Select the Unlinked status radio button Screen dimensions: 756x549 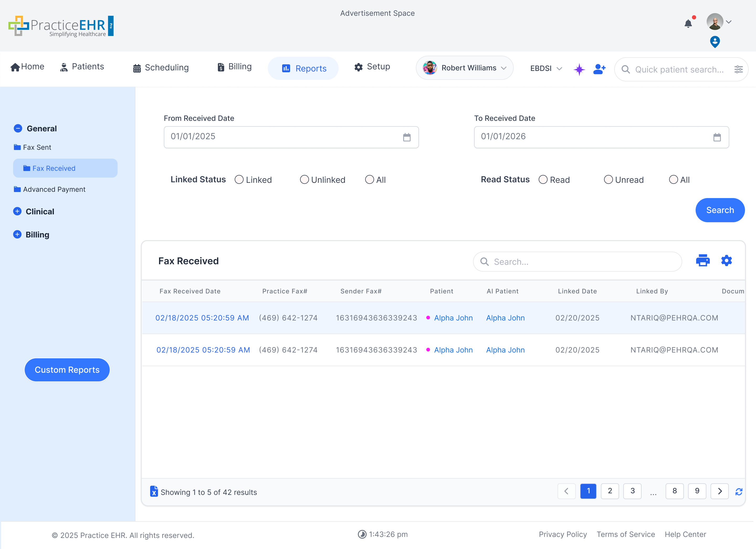pos(304,179)
